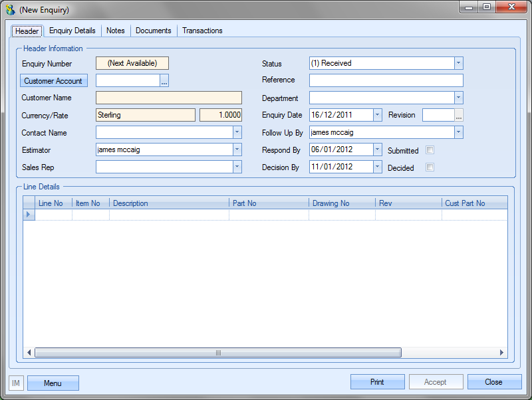Expand the Status dropdown
532x400 pixels.
[x=458, y=63]
